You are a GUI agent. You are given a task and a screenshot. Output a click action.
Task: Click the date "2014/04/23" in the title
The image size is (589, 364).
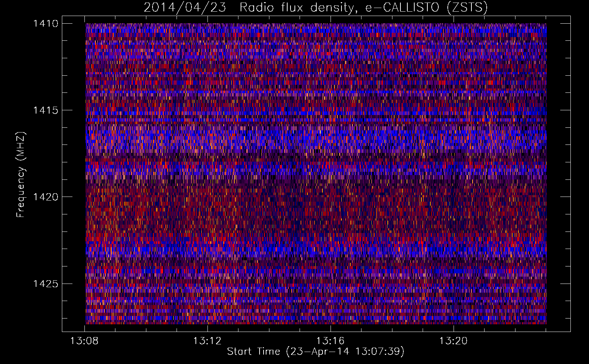coord(185,7)
